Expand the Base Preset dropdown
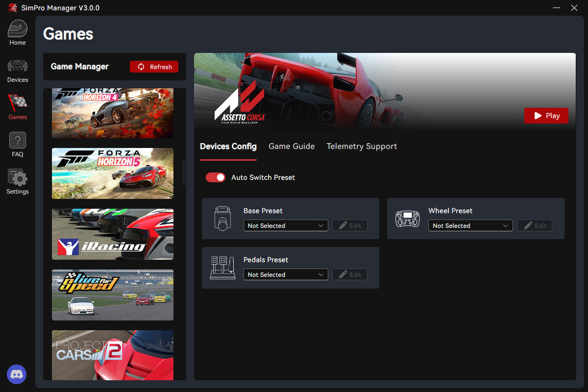The width and height of the screenshot is (588, 392). tap(286, 226)
